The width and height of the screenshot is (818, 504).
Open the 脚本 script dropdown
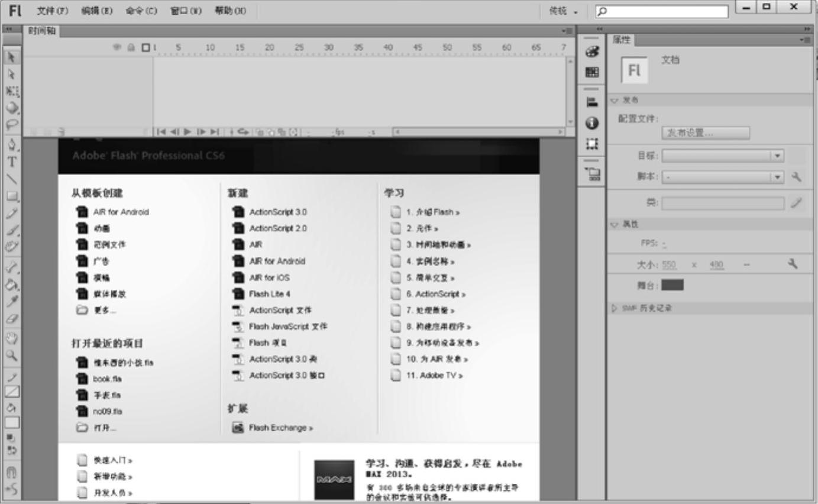pyautogui.click(x=723, y=176)
